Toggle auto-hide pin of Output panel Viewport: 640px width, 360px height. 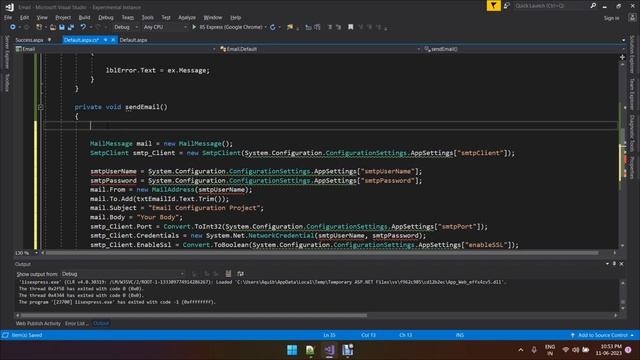614,264
